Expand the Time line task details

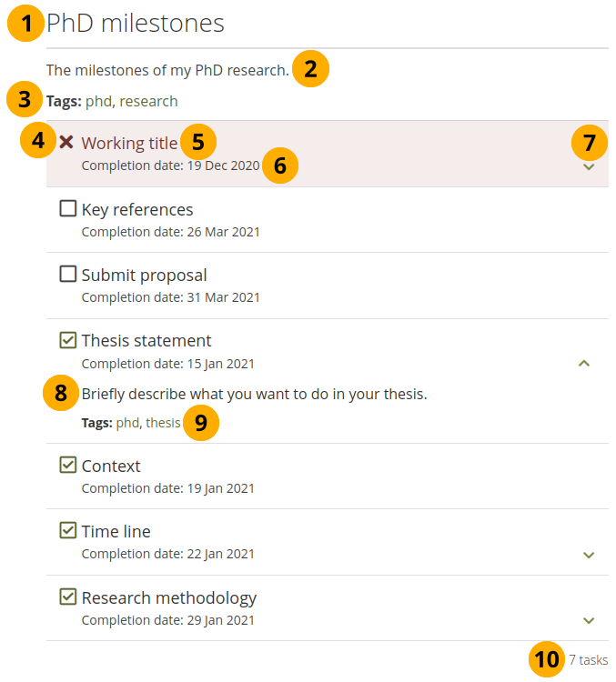[589, 554]
